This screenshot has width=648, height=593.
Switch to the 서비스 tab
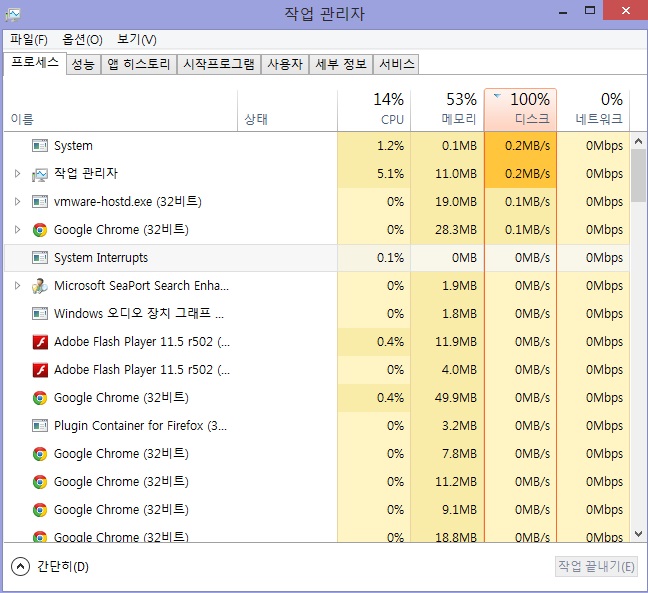(396, 64)
